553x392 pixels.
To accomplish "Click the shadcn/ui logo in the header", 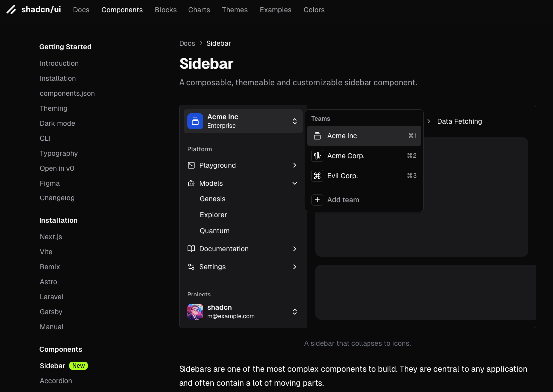I will 33,9.
